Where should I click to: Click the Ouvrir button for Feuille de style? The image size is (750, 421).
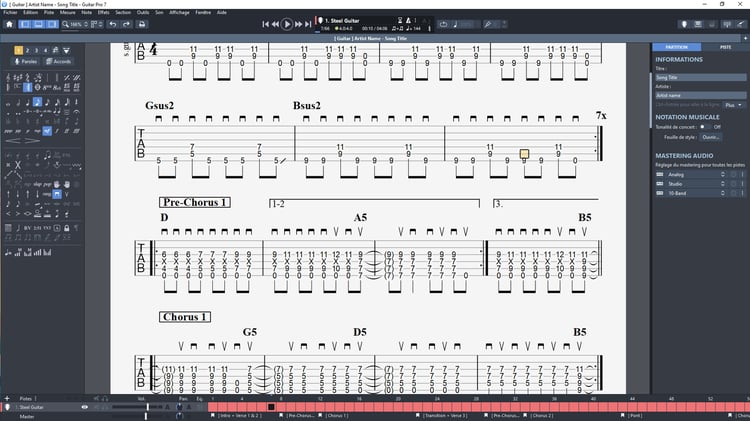(711, 137)
